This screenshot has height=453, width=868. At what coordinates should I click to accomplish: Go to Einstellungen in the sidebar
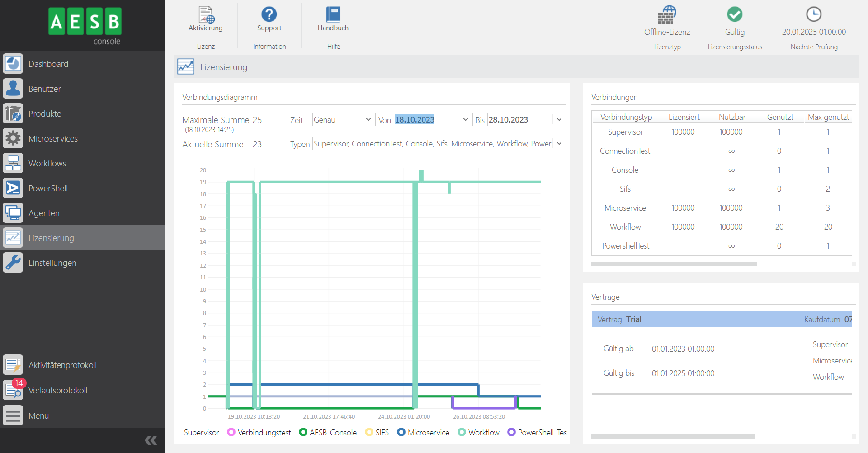[x=52, y=263]
